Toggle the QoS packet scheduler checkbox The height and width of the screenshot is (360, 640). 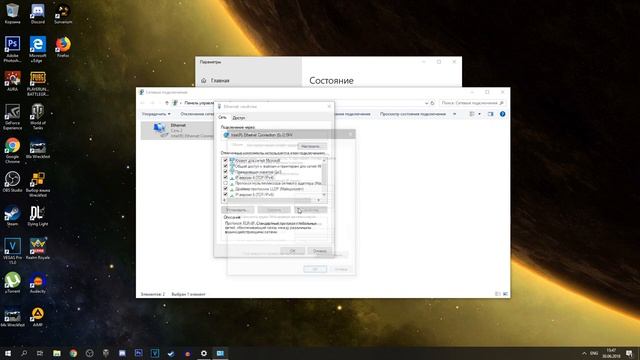[x=225, y=172]
